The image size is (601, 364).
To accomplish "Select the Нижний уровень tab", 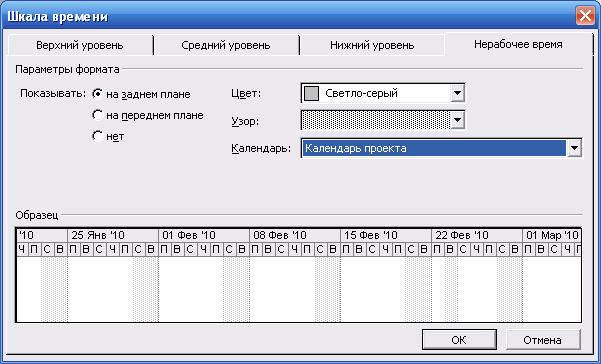I will tap(372, 45).
